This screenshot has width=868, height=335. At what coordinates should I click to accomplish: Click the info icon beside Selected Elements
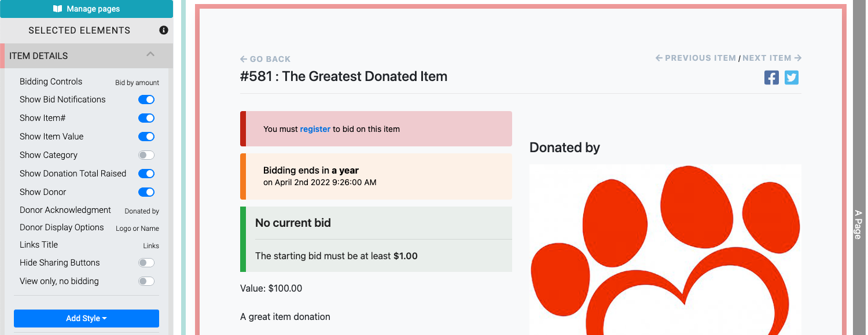point(164,30)
